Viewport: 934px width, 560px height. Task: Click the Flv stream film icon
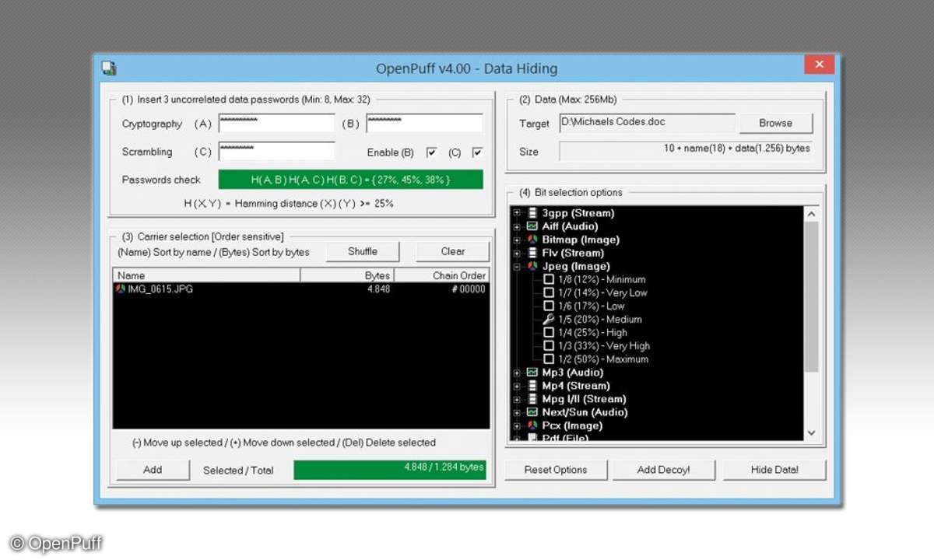click(x=532, y=253)
